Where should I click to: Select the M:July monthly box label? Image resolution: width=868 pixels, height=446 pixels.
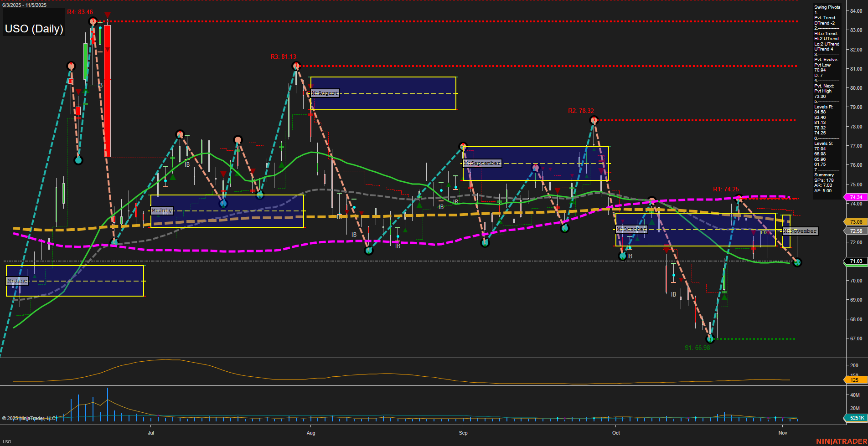click(x=162, y=210)
